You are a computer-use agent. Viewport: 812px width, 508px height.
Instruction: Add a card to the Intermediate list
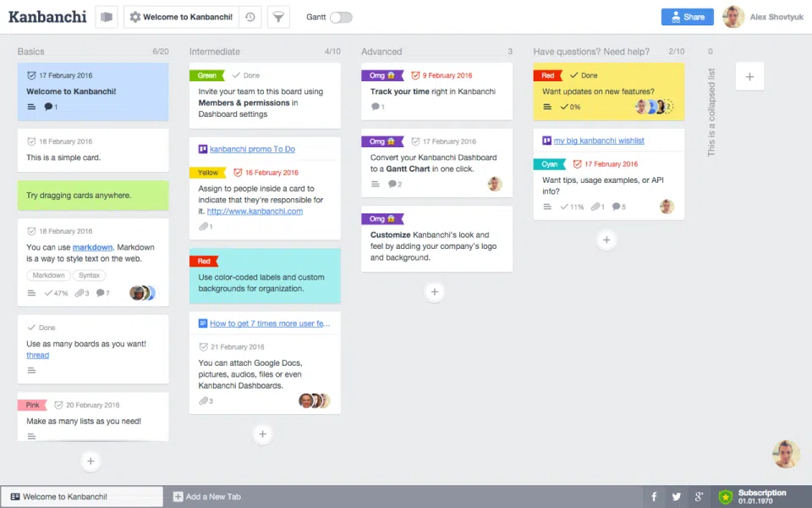coord(262,433)
